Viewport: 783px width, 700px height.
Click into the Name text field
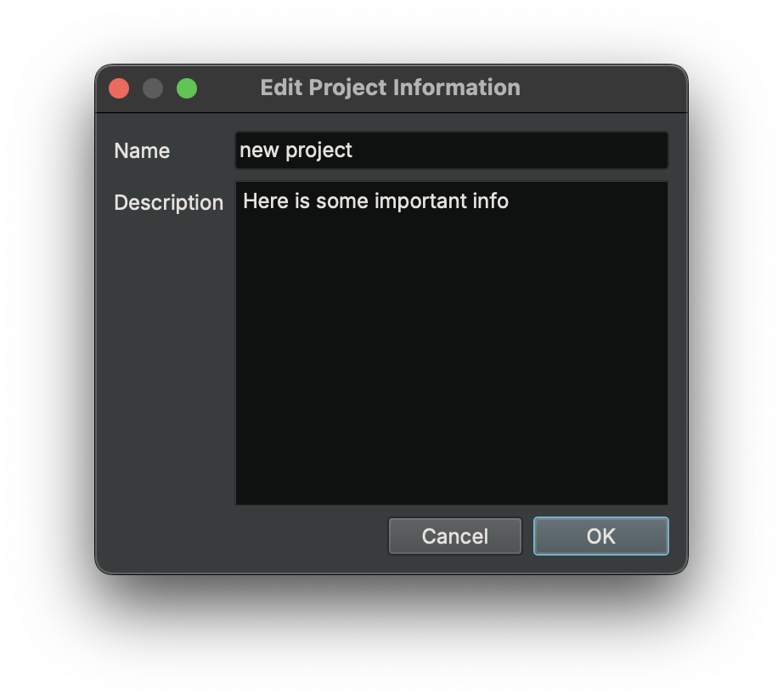[450, 150]
